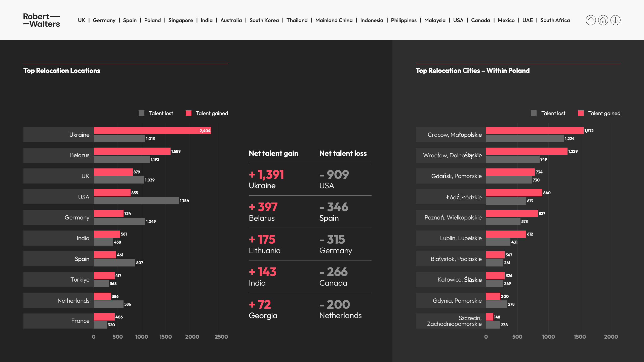This screenshot has width=644, height=362.
Task: Click the Cracow, Małopolskie talent gained bar
Action: (x=534, y=131)
